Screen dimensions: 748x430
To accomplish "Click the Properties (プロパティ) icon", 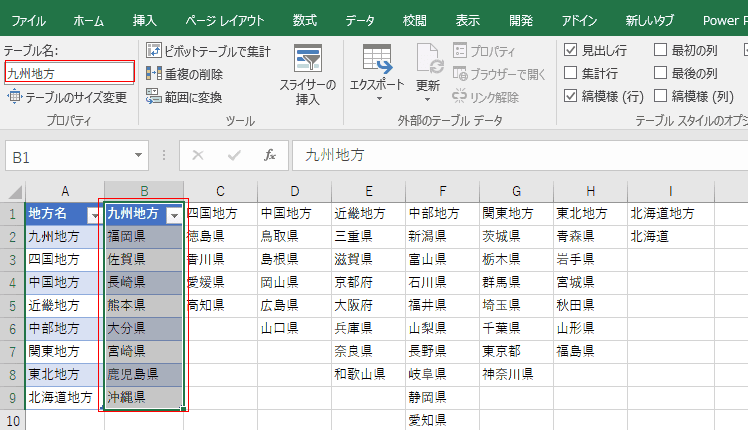I will pyautogui.click(x=460, y=50).
